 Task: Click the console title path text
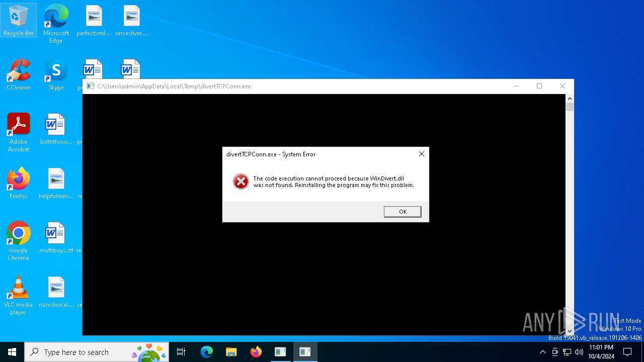[174, 86]
